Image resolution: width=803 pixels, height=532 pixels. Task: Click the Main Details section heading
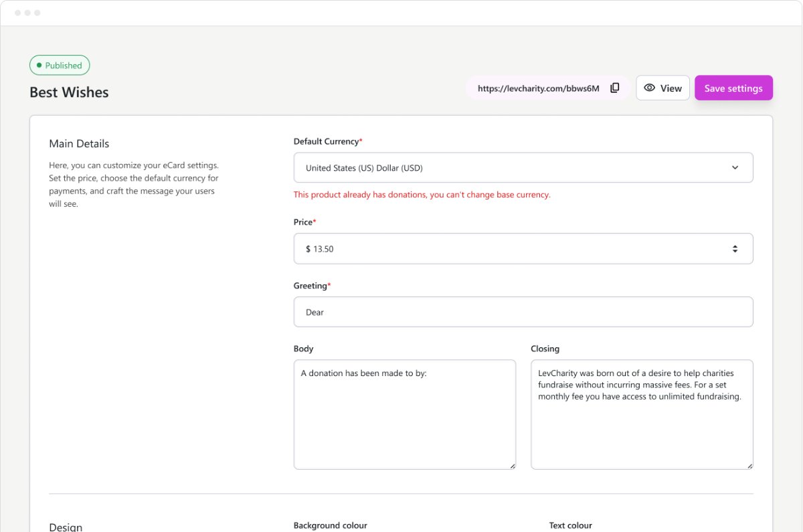(x=79, y=143)
